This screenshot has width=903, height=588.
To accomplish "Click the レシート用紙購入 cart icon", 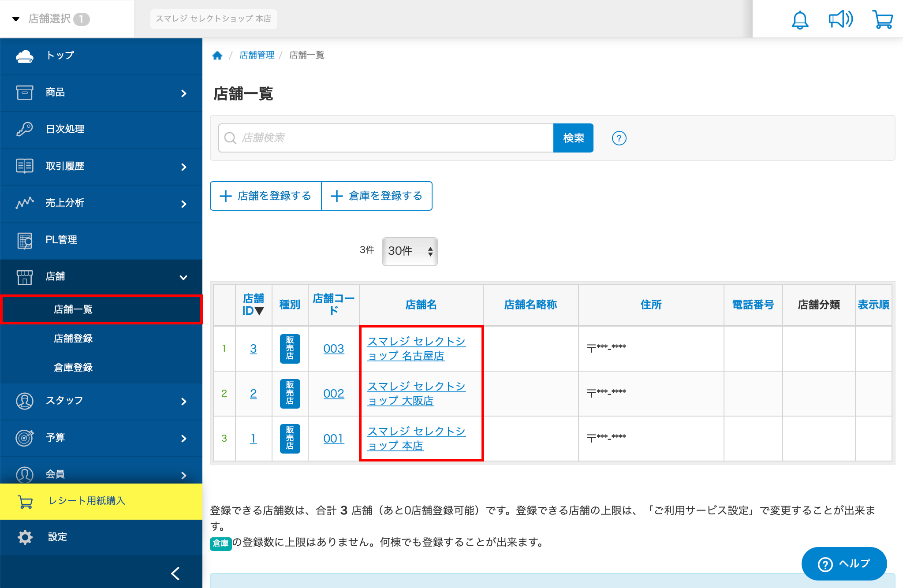I will point(25,502).
